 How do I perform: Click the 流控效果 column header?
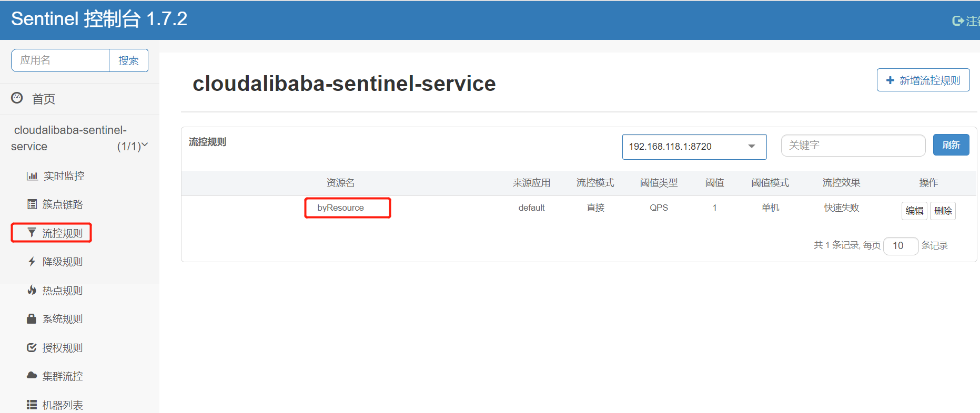842,183
